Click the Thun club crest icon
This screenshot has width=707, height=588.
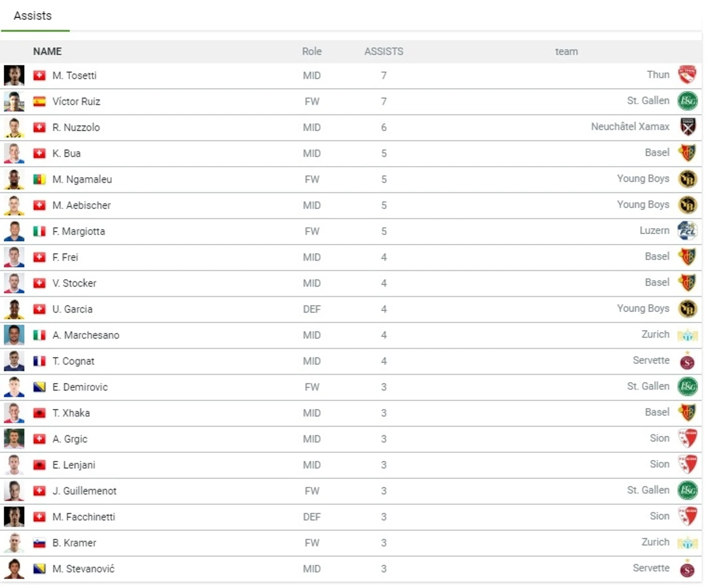(687, 75)
